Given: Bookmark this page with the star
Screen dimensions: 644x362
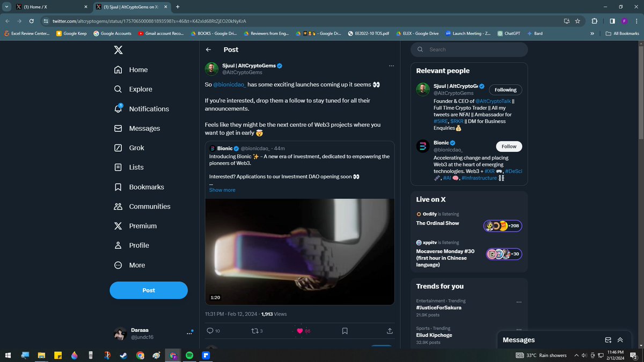Looking at the screenshot, I should coord(577,21).
